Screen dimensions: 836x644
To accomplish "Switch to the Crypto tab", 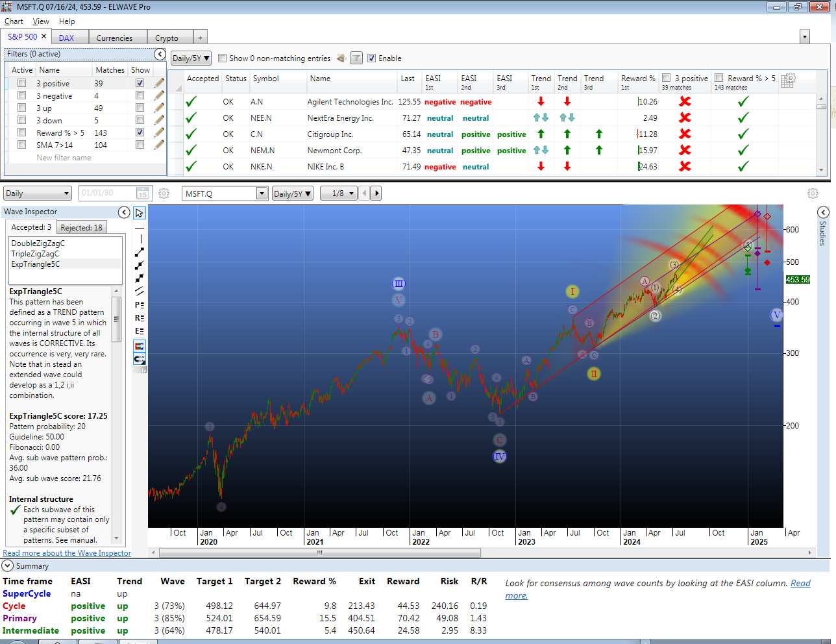I will 167,38.
